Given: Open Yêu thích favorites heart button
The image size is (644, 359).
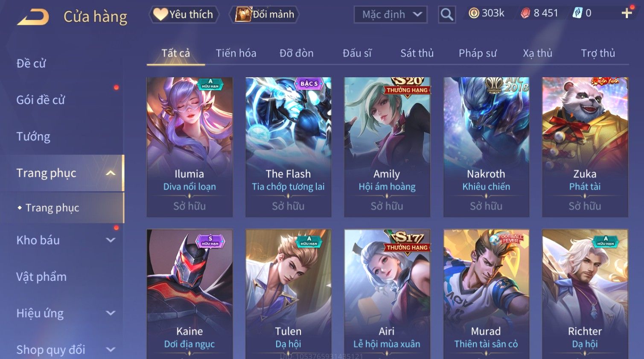Looking at the screenshot, I should point(184,14).
